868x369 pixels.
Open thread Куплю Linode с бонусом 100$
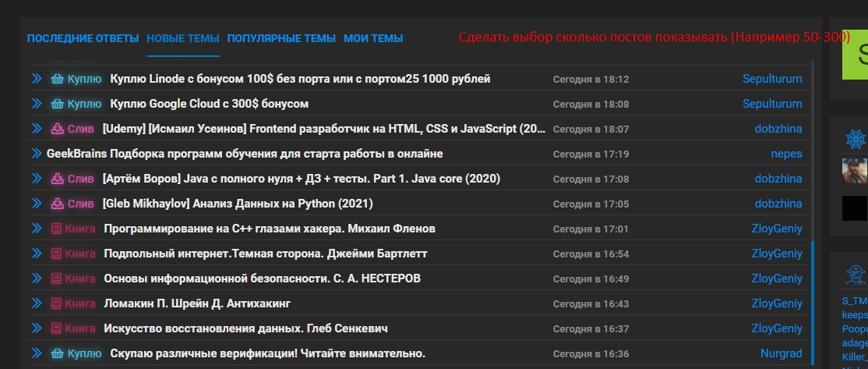click(300, 79)
